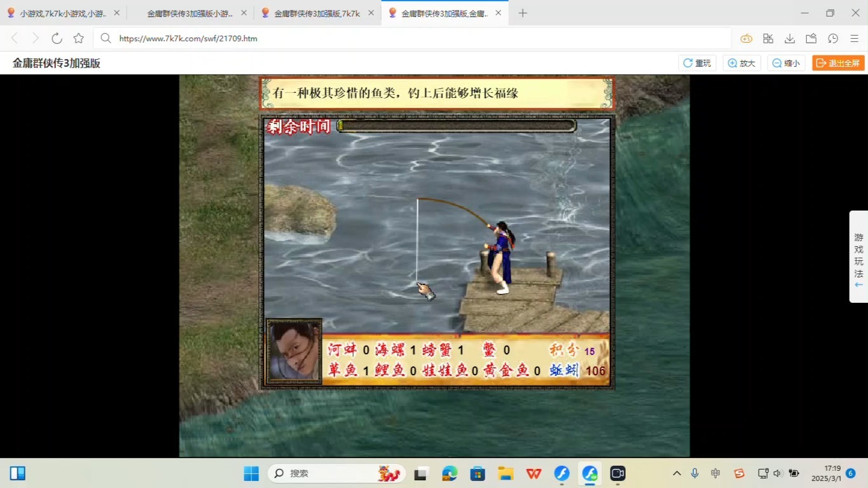Viewport: 868px width, 488px height.
Task: Click the orange 退出全屏 button
Action: click(838, 63)
